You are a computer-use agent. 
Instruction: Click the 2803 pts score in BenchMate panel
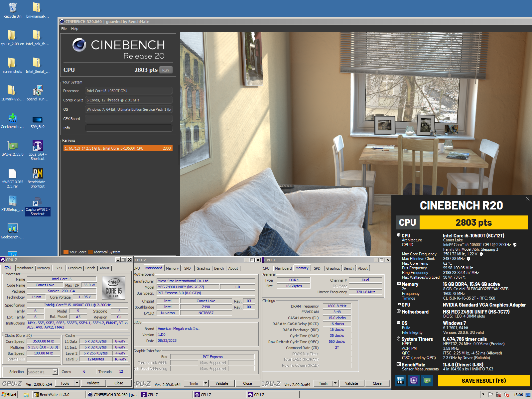click(473, 222)
